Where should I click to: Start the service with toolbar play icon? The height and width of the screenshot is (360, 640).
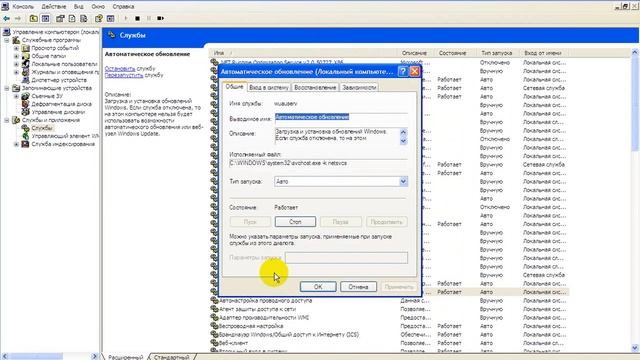[x=126, y=18]
